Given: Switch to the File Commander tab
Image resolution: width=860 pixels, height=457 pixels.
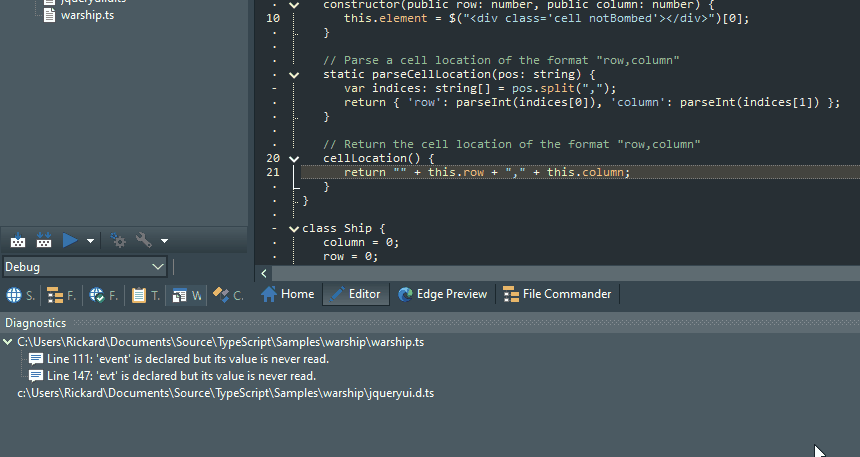Looking at the screenshot, I should (x=557, y=294).
